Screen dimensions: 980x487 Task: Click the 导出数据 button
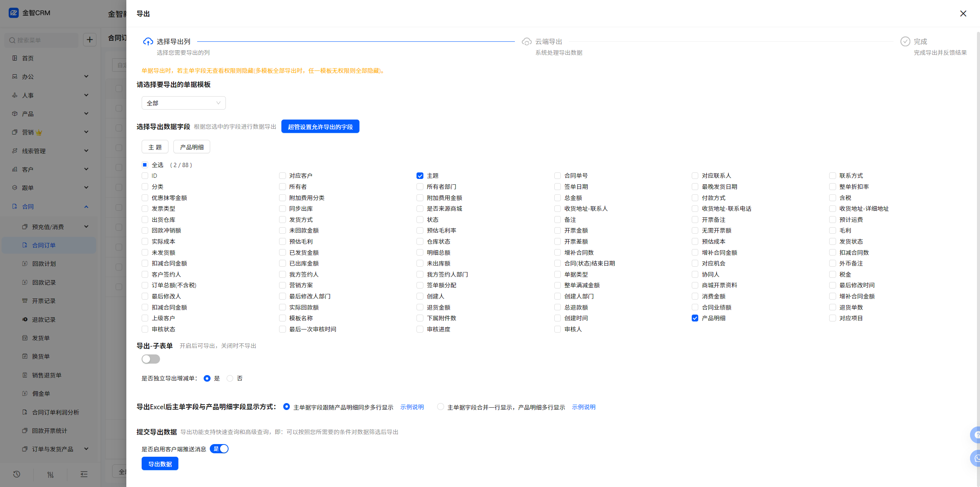coord(160,464)
